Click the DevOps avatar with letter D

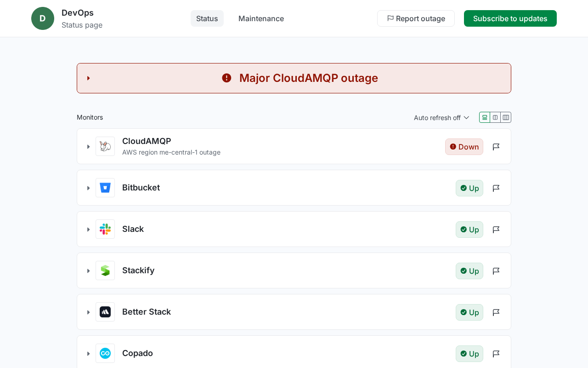pyautogui.click(x=43, y=18)
